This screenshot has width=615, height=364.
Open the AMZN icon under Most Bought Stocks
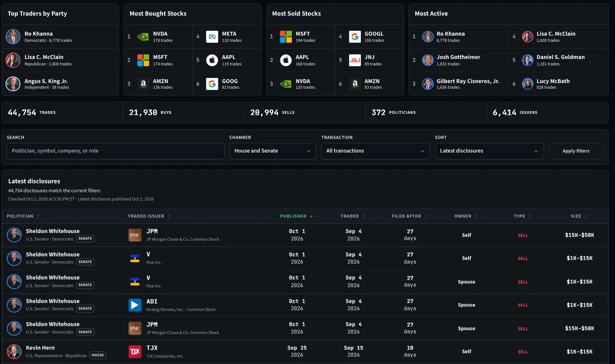(x=143, y=84)
